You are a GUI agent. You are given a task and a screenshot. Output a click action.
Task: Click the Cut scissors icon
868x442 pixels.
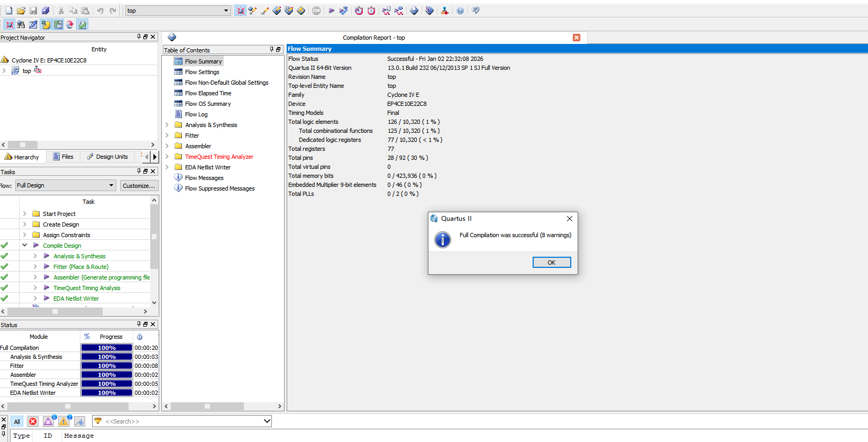click(61, 11)
